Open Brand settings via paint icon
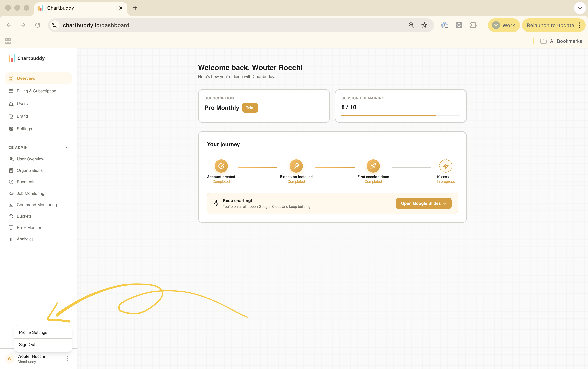588x369 pixels. pyautogui.click(x=11, y=116)
